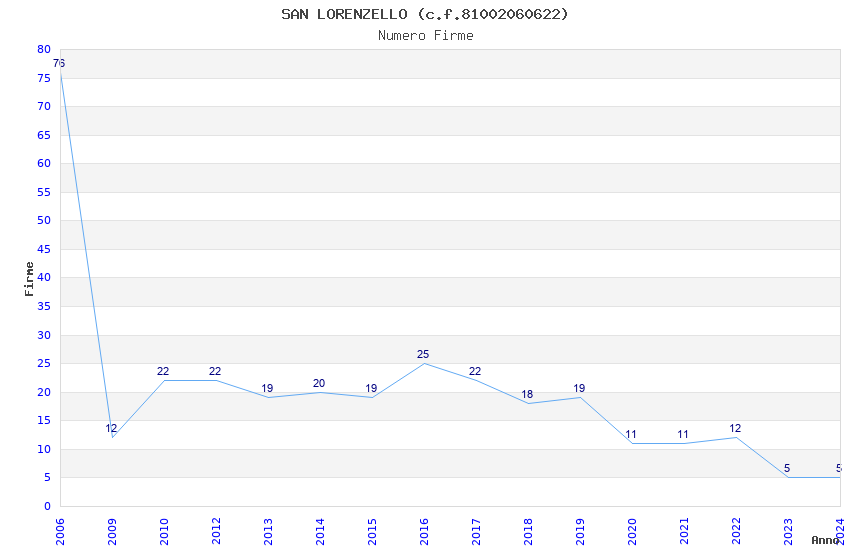850x550 pixels.
Task: Click the x-axis year 2013
Action: (268, 532)
